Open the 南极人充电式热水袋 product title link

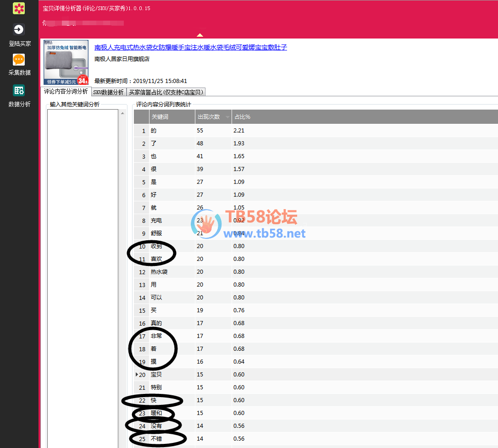pyautogui.click(x=190, y=47)
